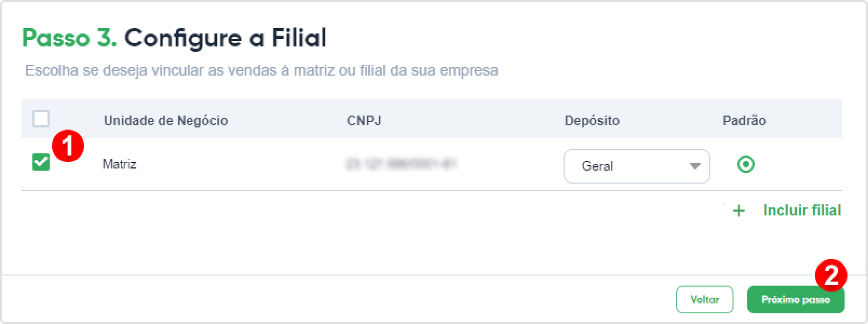Tick the select-all checkbox in the table header
This screenshot has width=868, height=324.
tap(41, 119)
